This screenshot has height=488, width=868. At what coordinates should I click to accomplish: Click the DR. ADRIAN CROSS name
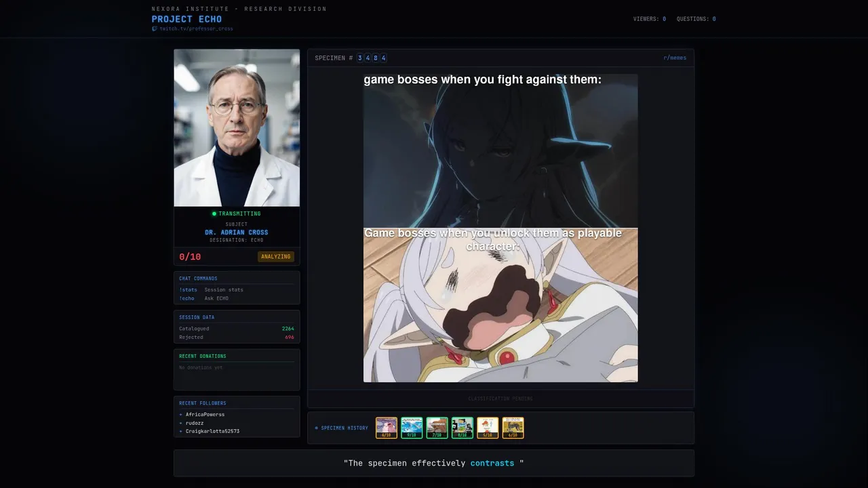pos(237,232)
